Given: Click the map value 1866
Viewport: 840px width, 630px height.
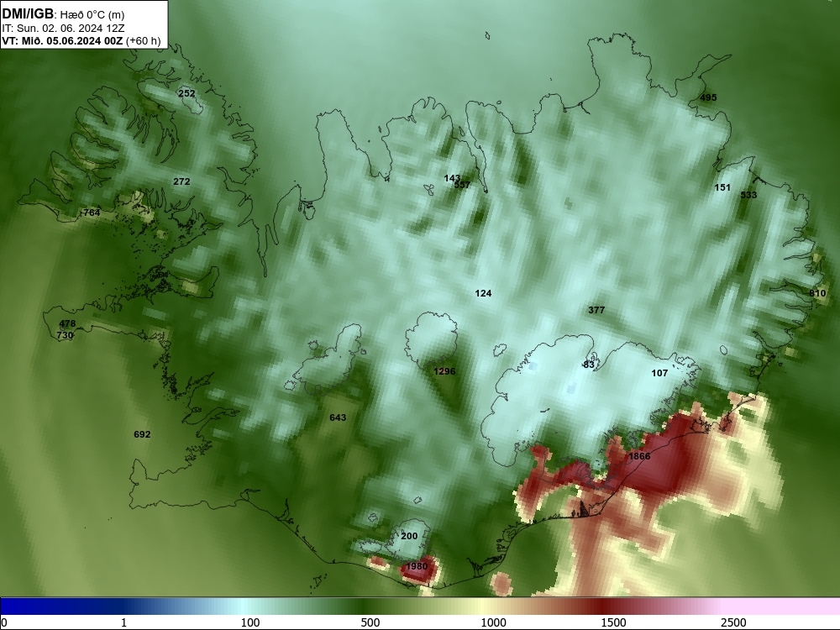Looking at the screenshot, I should pyautogui.click(x=639, y=456).
